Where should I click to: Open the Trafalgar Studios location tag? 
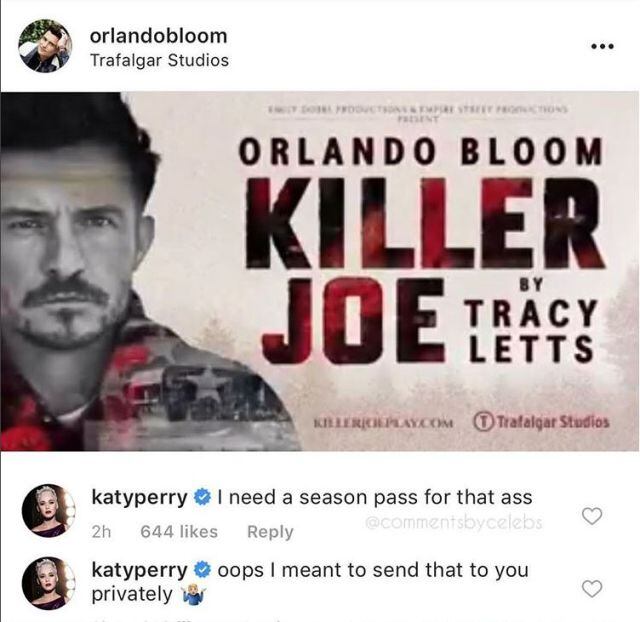coord(159,60)
